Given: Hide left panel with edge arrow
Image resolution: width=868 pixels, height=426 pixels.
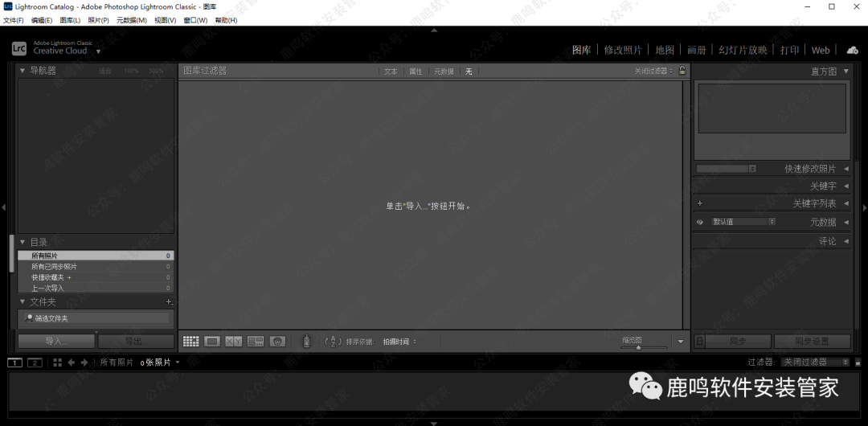Looking at the screenshot, I should pyautogui.click(x=3, y=207).
